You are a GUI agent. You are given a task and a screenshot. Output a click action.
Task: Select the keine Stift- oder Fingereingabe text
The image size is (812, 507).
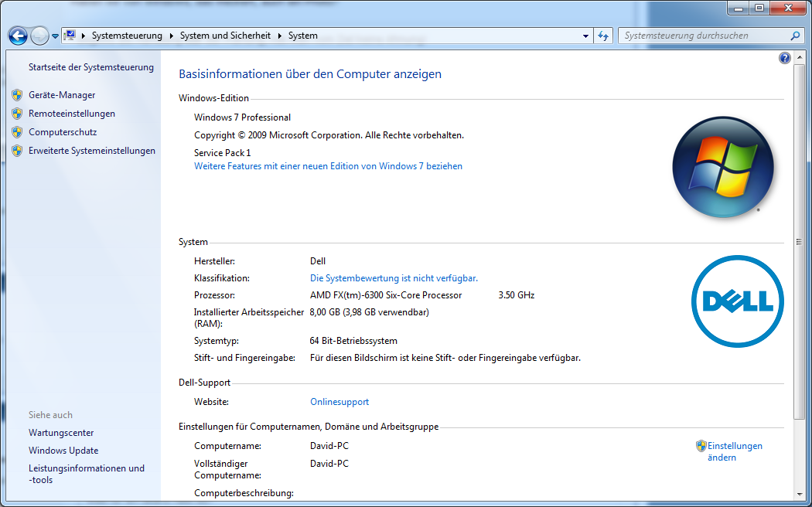(x=445, y=358)
